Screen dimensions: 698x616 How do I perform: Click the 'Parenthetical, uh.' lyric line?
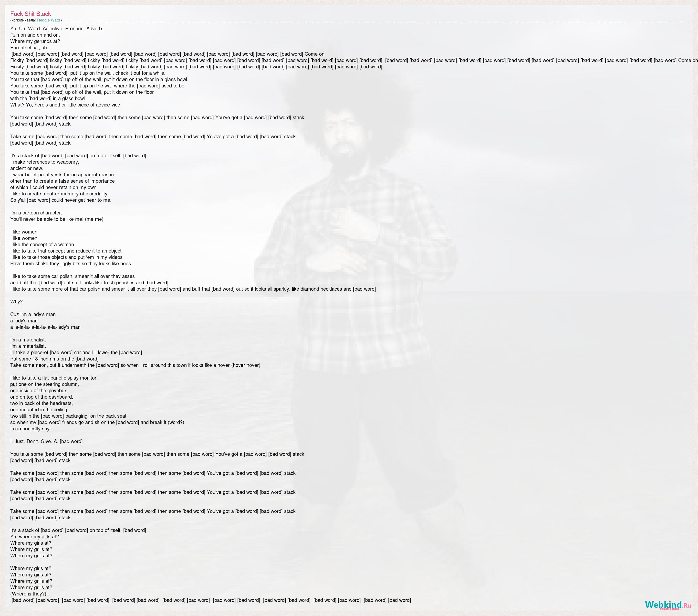tap(29, 48)
